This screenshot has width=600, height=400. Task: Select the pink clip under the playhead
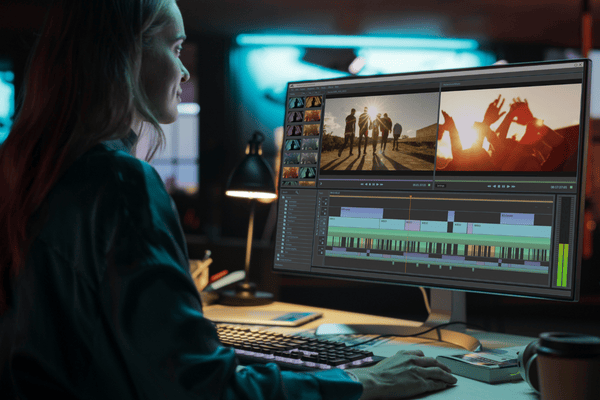coord(412,225)
